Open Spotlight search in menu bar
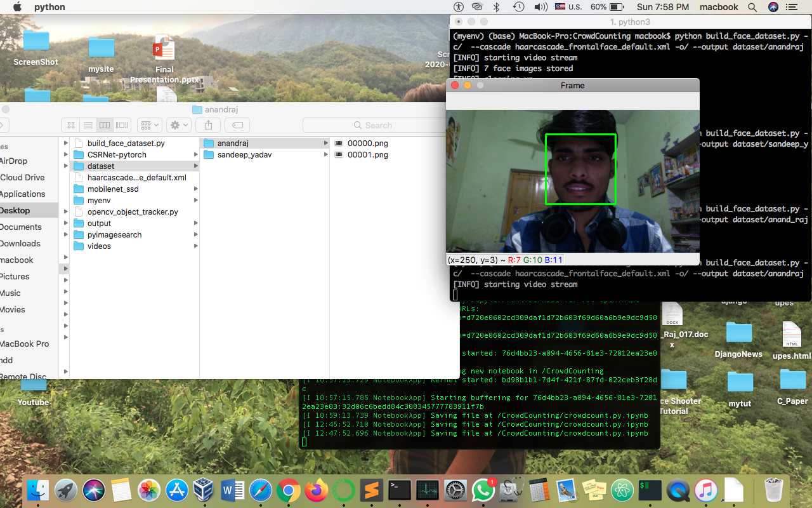The width and height of the screenshot is (812, 508). [x=752, y=7]
